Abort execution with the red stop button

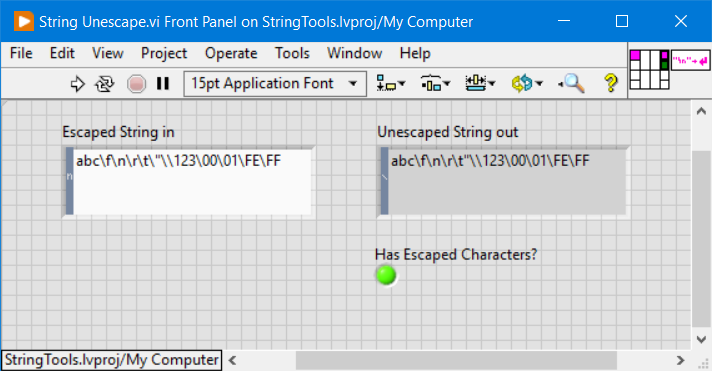136,84
